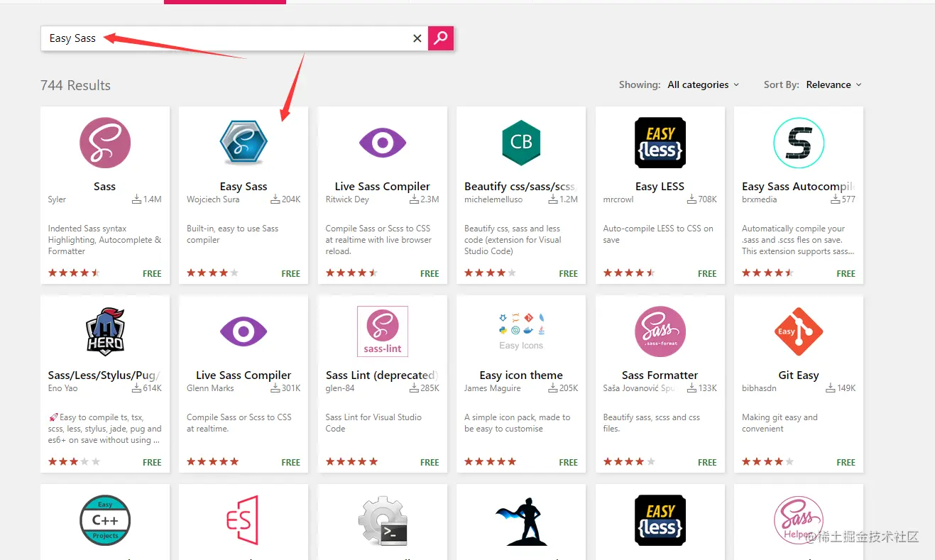
Task: Open the Easy LESS icon by mrcrowl
Action: click(x=660, y=143)
